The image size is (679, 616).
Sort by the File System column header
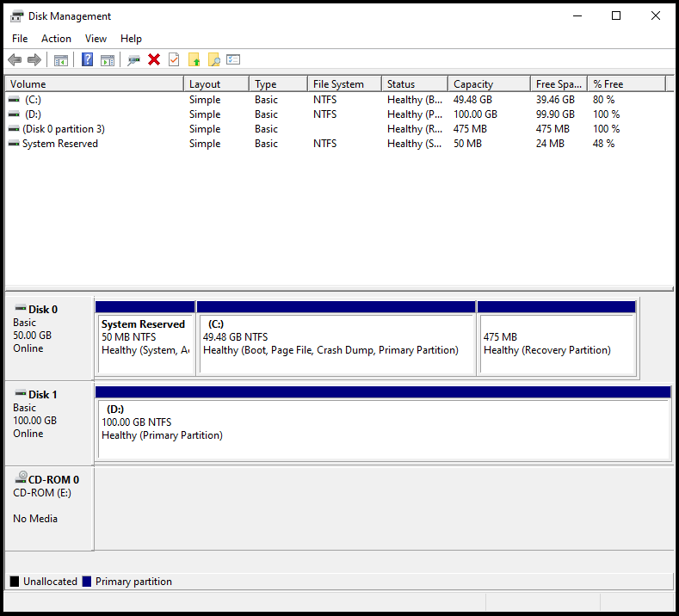click(345, 84)
